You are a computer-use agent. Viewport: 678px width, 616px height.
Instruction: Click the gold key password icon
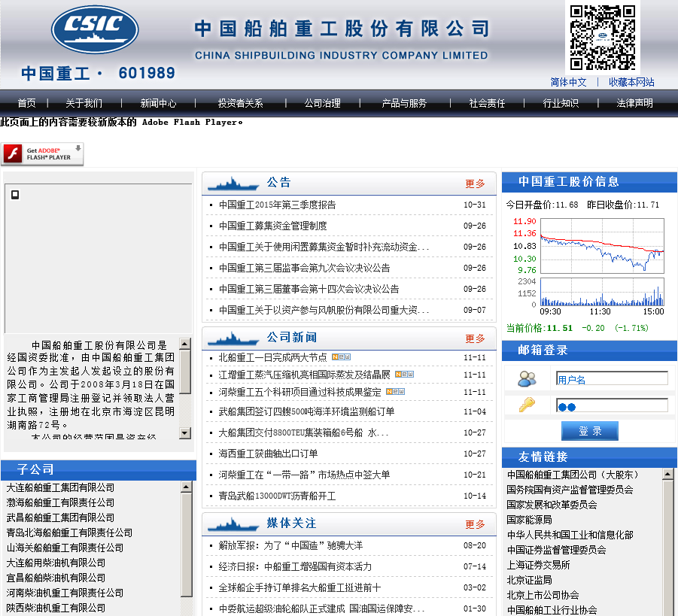click(527, 405)
